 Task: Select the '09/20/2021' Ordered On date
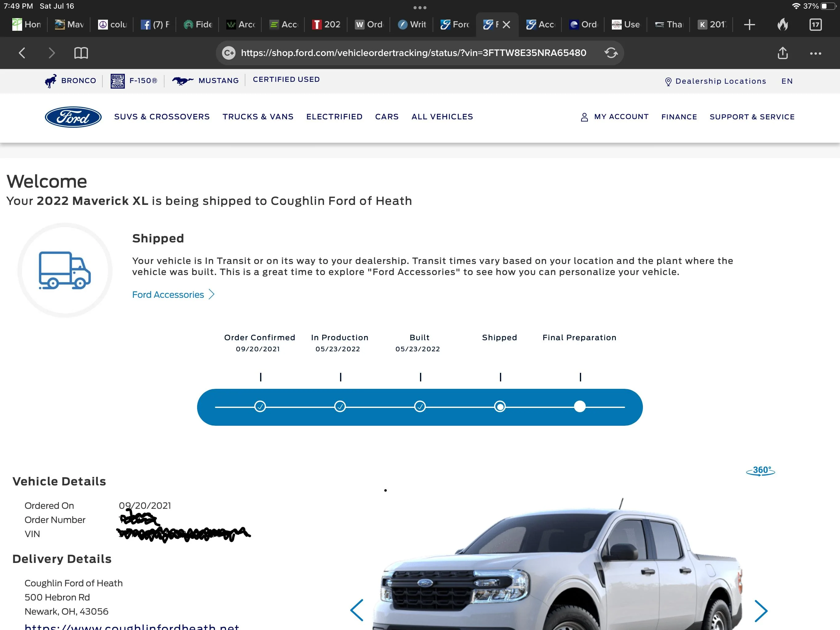pyautogui.click(x=145, y=505)
